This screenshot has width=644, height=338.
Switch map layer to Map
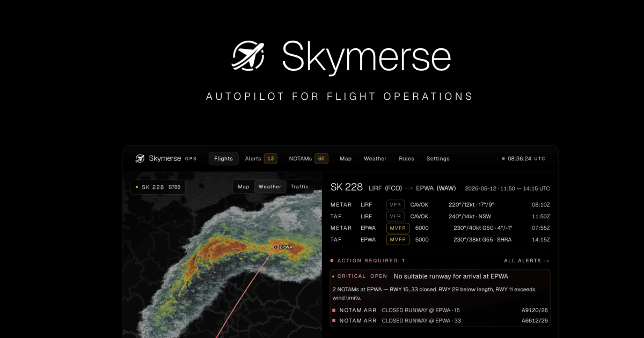click(x=244, y=187)
